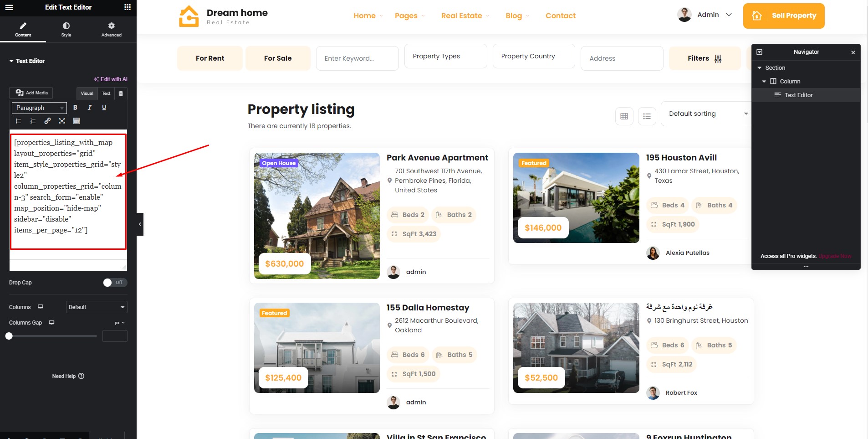
Task: Open 155 Dalla Homestay property image
Action: 317,348
